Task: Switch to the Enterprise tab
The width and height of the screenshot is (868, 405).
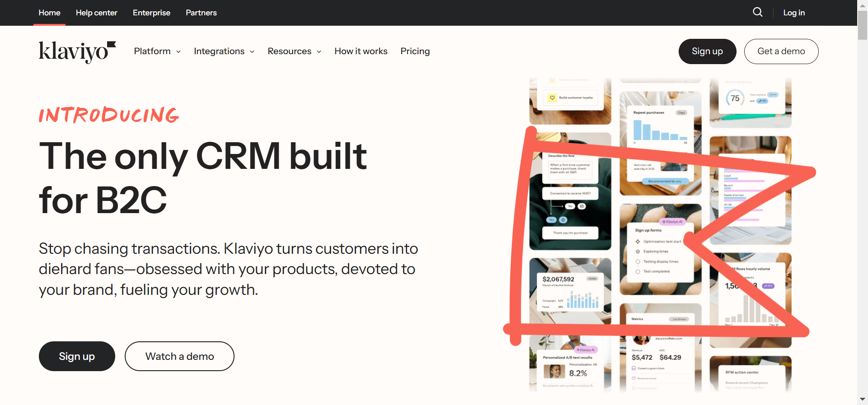Action: click(151, 13)
